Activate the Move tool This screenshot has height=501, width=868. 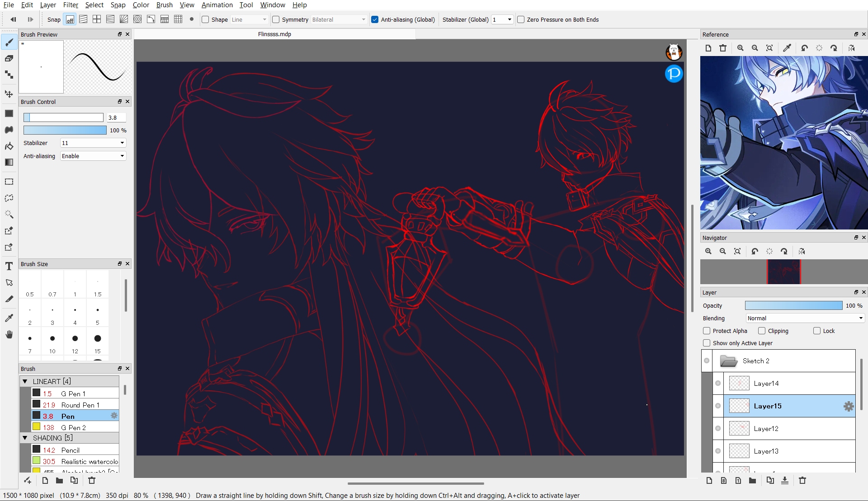9,94
